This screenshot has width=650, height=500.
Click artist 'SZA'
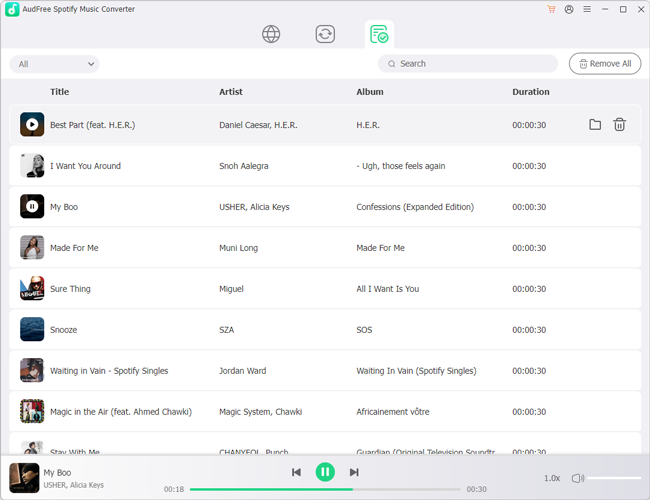[x=226, y=330]
